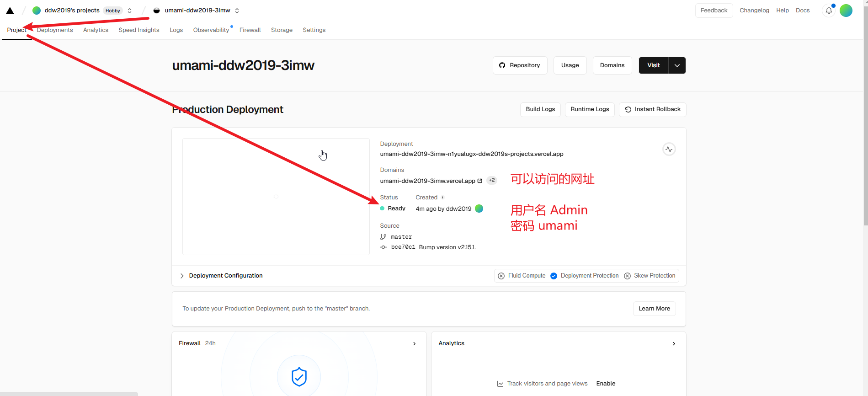Open the Changelog link
868x396 pixels.
tap(754, 11)
